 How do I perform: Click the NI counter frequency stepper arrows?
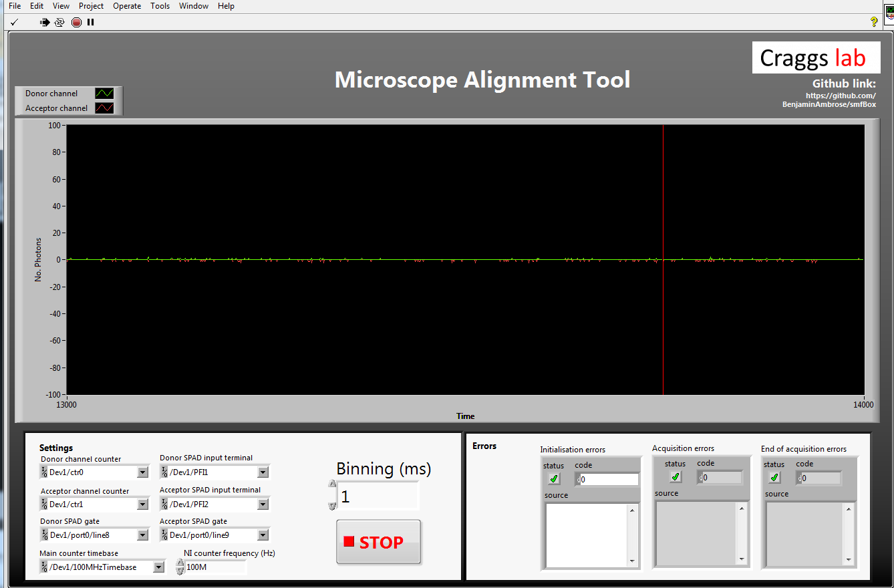(180, 567)
